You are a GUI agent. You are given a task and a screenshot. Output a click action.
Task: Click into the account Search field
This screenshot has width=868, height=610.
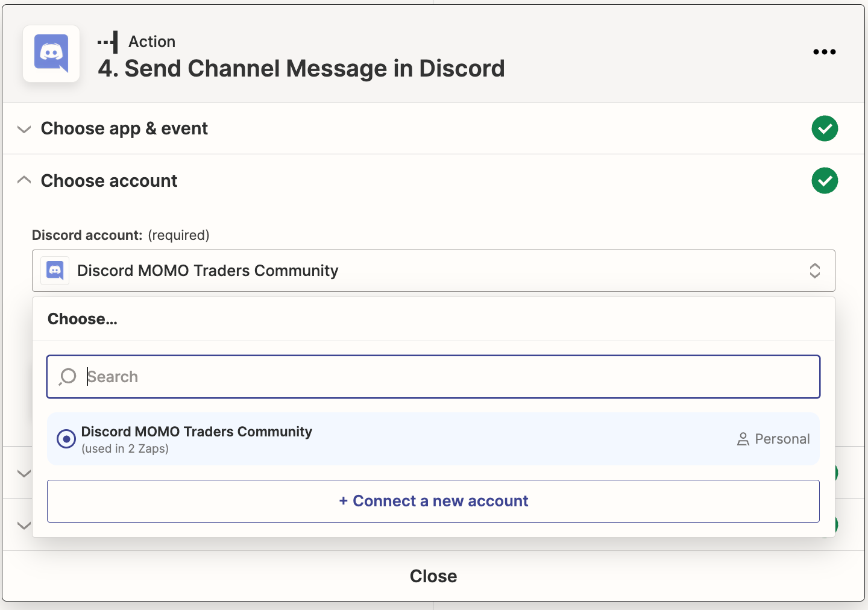click(x=433, y=377)
